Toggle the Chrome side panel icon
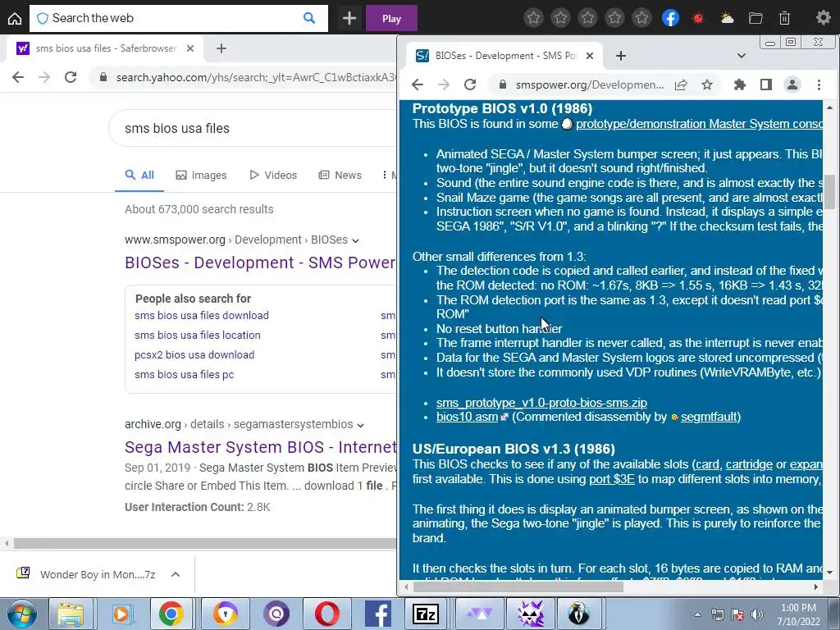The width and height of the screenshot is (840, 630). [x=766, y=84]
